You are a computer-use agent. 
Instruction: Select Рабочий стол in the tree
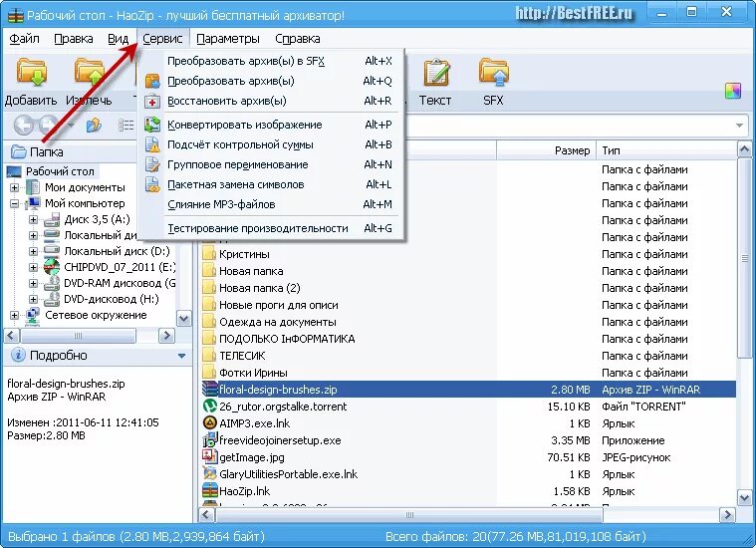click(x=60, y=171)
